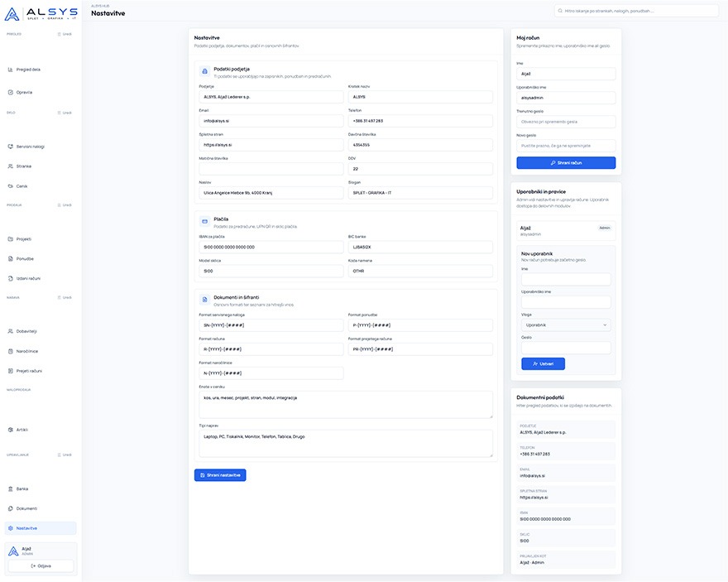Click the Spletna stran field
The width and height of the screenshot is (728, 582).
[x=271, y=145]
